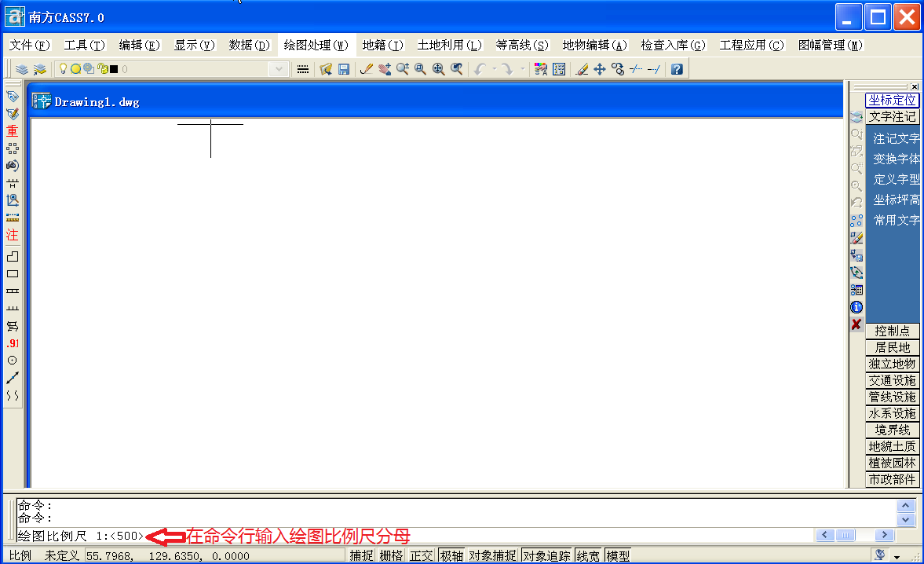Click the red .91 elevation point icon
924x564 pixels.
pos(13,343)
